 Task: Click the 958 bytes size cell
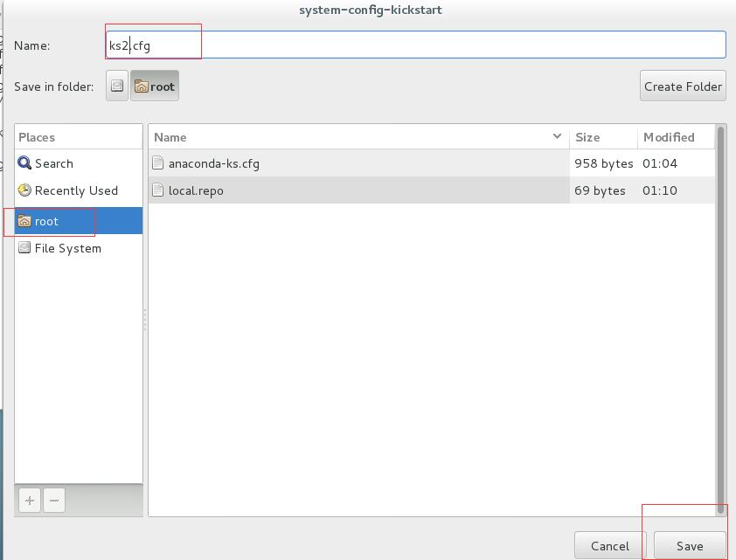point(604,163)
